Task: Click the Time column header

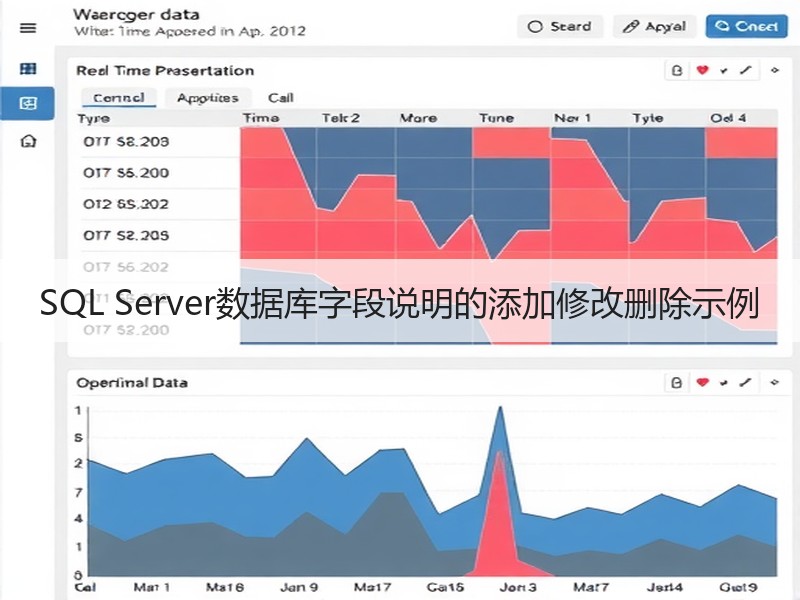Action: (x=261, y=118)
